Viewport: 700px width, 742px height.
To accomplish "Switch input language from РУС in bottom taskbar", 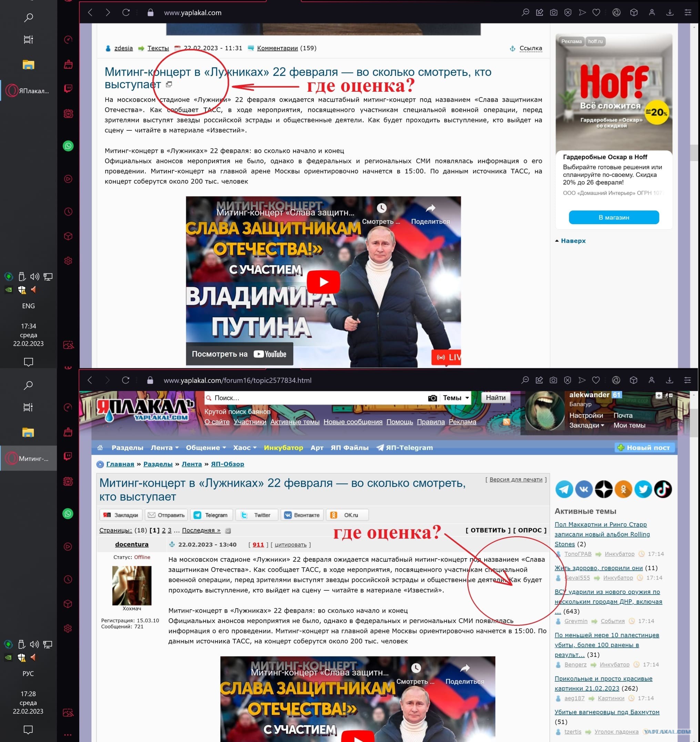I will tap(28, 674).
